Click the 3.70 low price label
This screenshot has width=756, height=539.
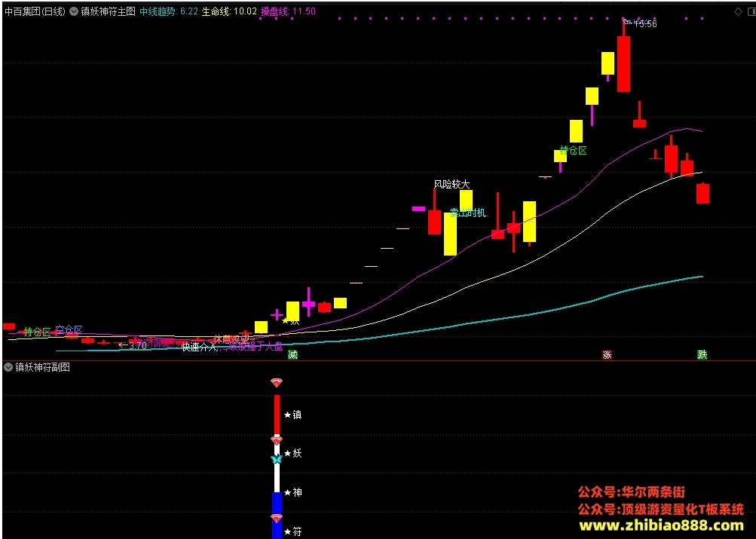pyautogui.click(x=138, y=345)
